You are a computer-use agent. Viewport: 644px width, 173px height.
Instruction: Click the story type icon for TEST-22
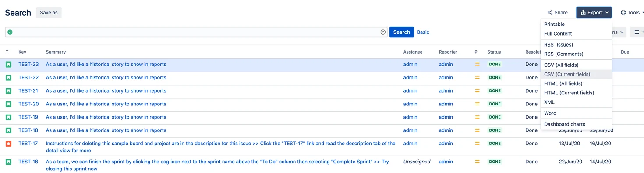[x=8, y=78]
